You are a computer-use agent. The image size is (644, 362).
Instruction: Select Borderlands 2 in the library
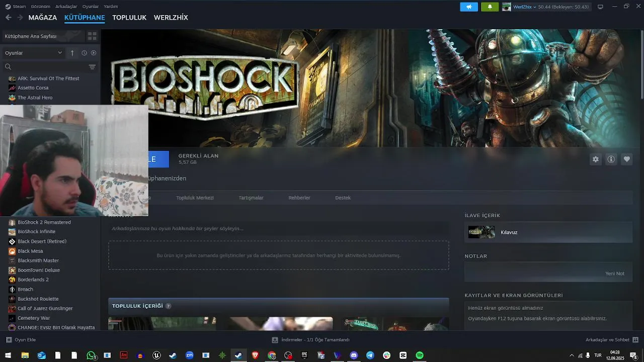pos(33,280)
